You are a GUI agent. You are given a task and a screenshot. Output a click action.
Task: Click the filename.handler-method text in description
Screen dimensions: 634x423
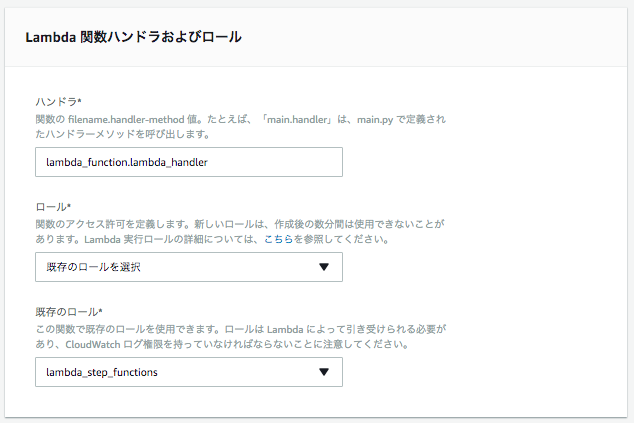(126, 120)
